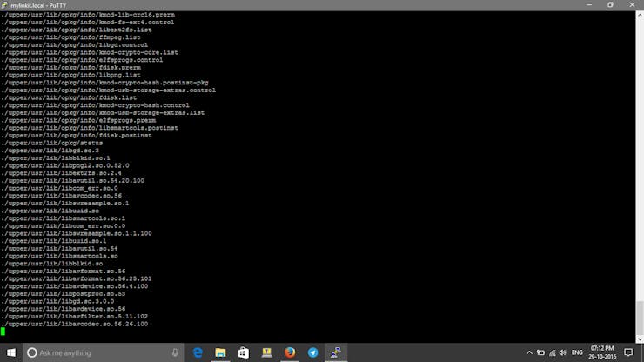
Task: Click the line ending in ffmpeg.list
Action: 70,37
